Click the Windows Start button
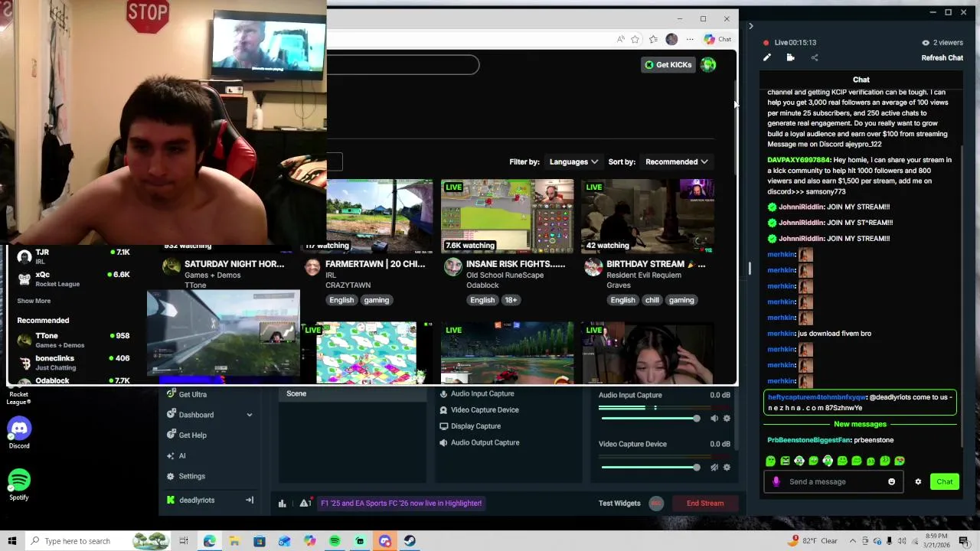Viewport: 980px width, 551px height. pos(11,541)
